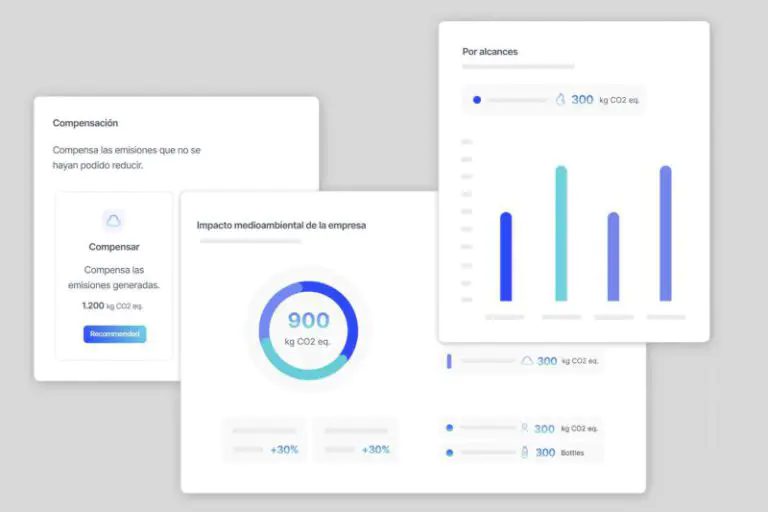Click the tall turquoise bar in chart

(561, 234)
